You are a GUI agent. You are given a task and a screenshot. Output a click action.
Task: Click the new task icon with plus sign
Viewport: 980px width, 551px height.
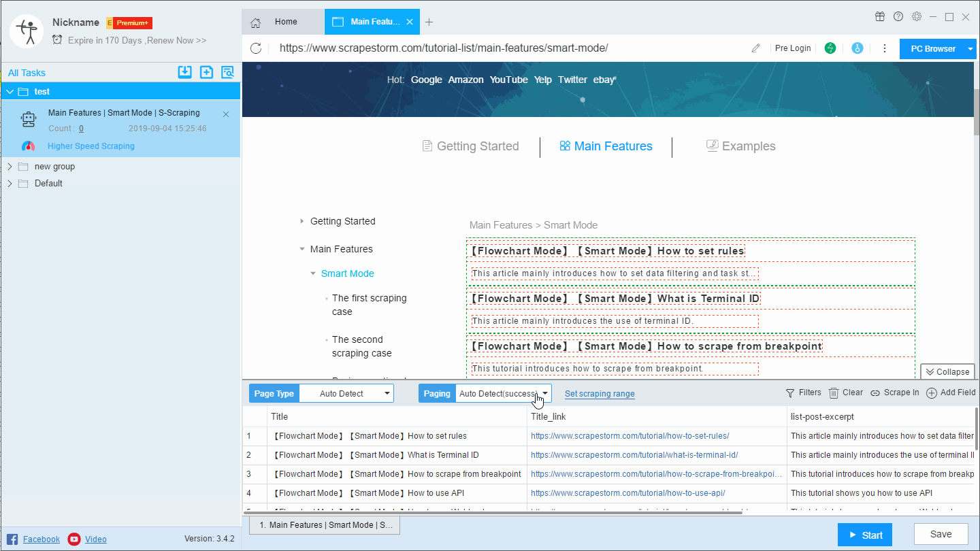point(206,73)
